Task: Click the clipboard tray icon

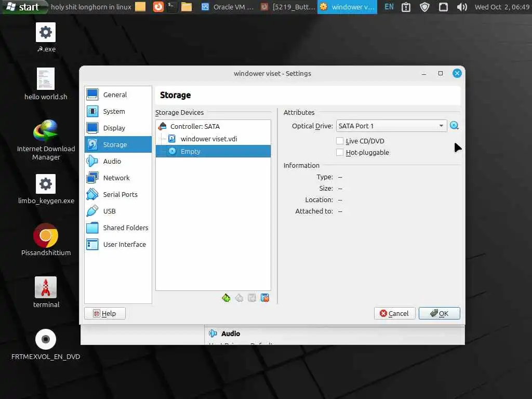Action: point(406,7)
